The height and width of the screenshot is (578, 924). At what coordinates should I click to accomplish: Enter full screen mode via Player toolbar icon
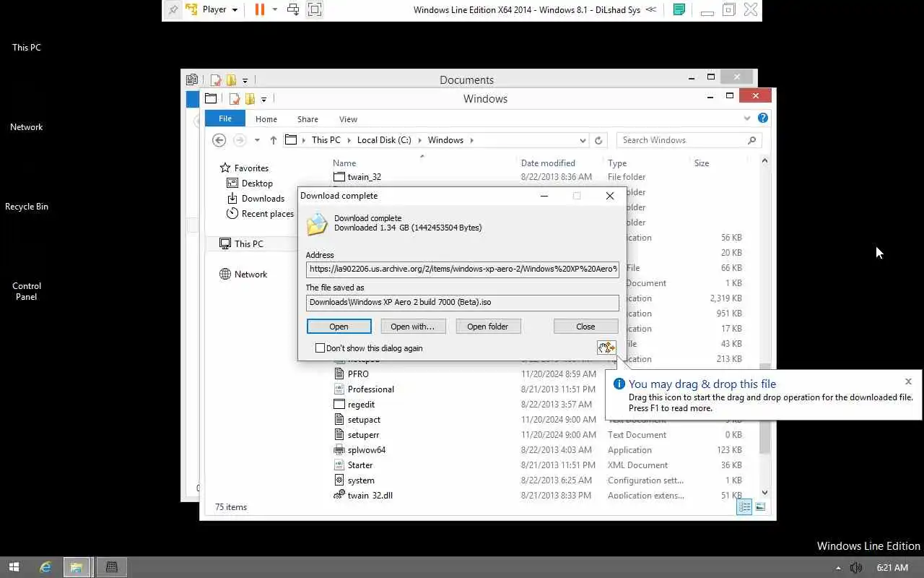coord(314,9)
